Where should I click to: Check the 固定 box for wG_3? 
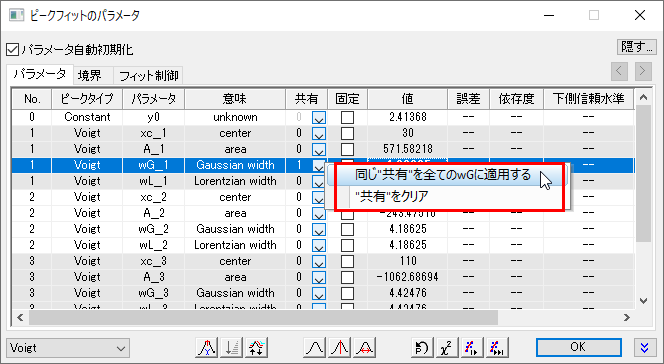[x=347, y=294]
